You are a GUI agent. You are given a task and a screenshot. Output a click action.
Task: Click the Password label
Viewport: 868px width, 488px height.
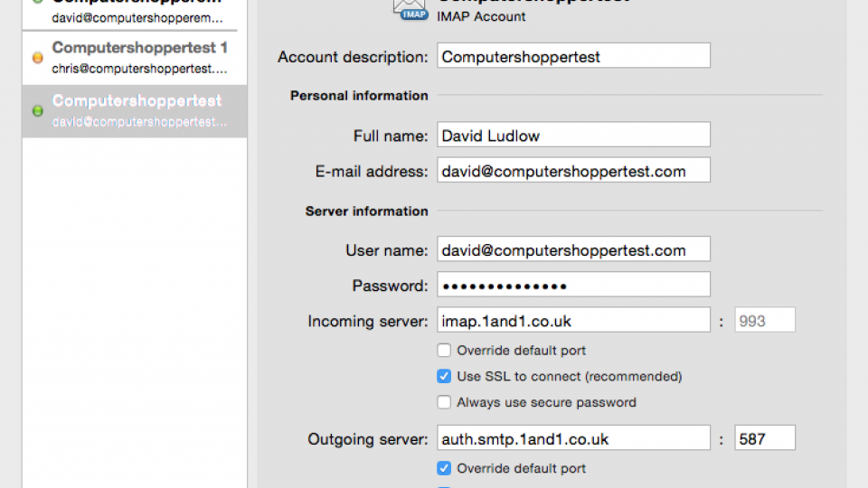(x=391, y=286)
